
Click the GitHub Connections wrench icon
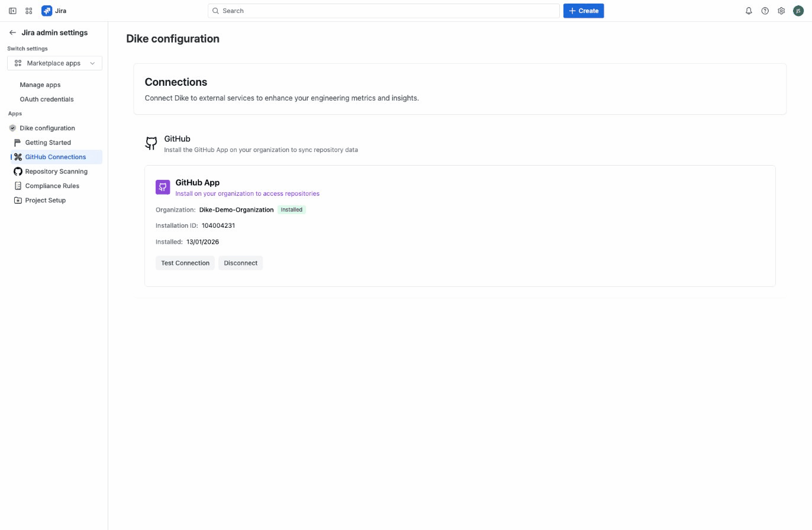[18, 157]
